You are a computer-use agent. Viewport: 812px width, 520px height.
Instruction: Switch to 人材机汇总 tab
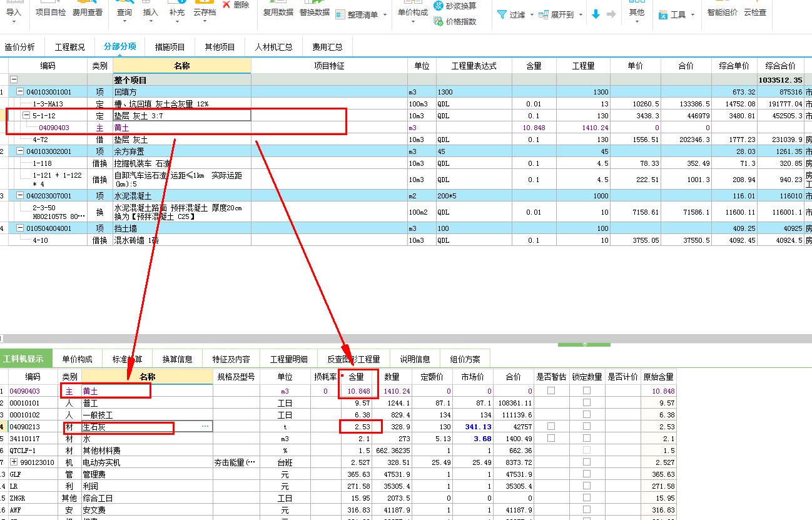(x=273, y=47)
